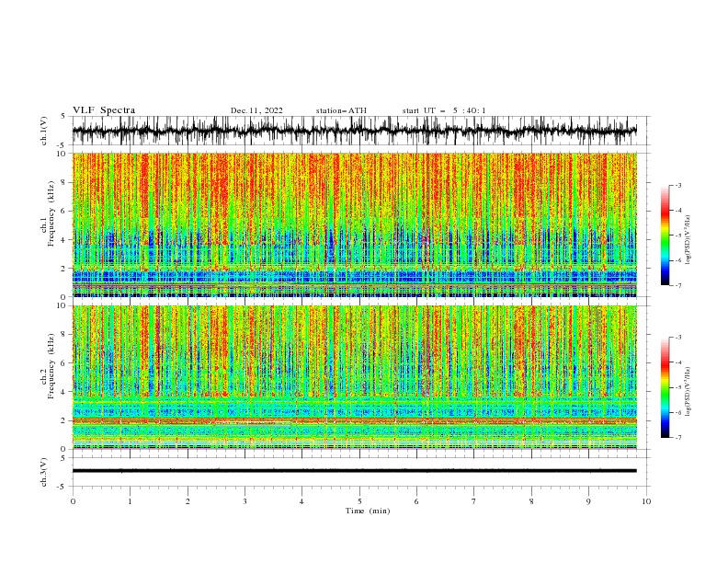Click the "station=ATH" header label
Viewport: 728px width, 563px height.
pyautogui.click(x=341, y=110)
